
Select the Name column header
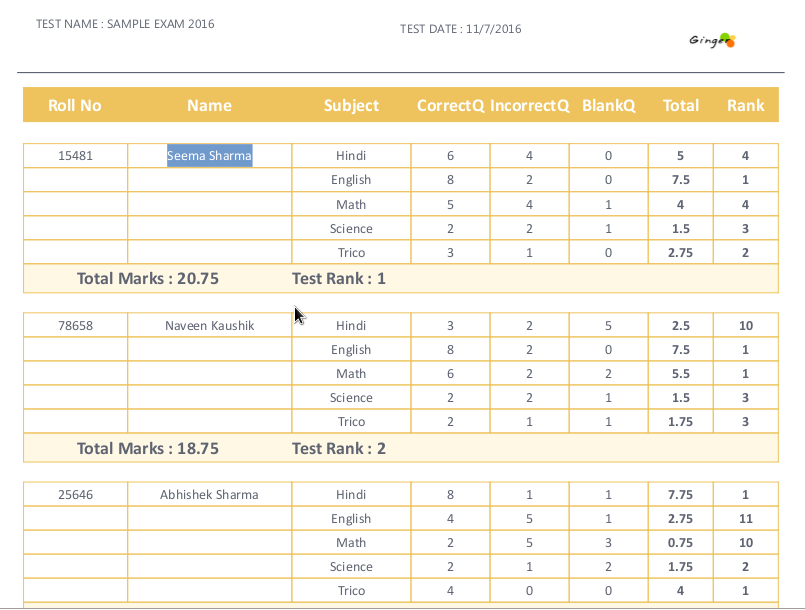(209, 105)
